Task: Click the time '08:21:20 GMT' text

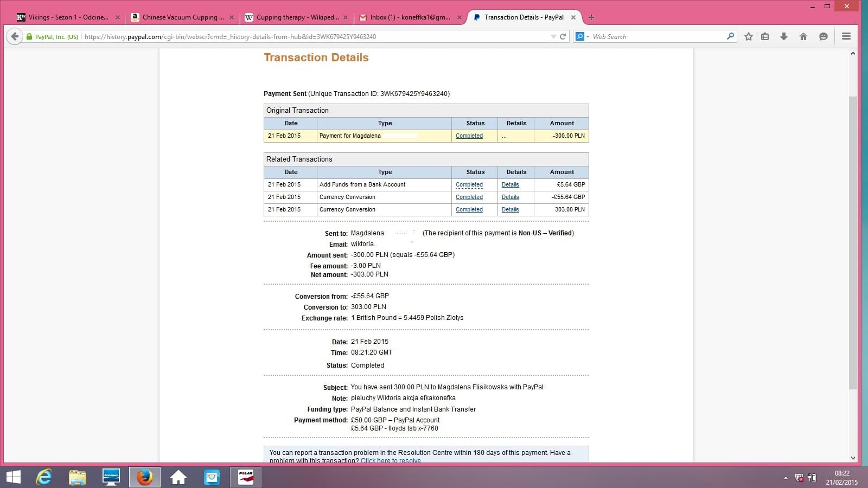Action: 372,352
